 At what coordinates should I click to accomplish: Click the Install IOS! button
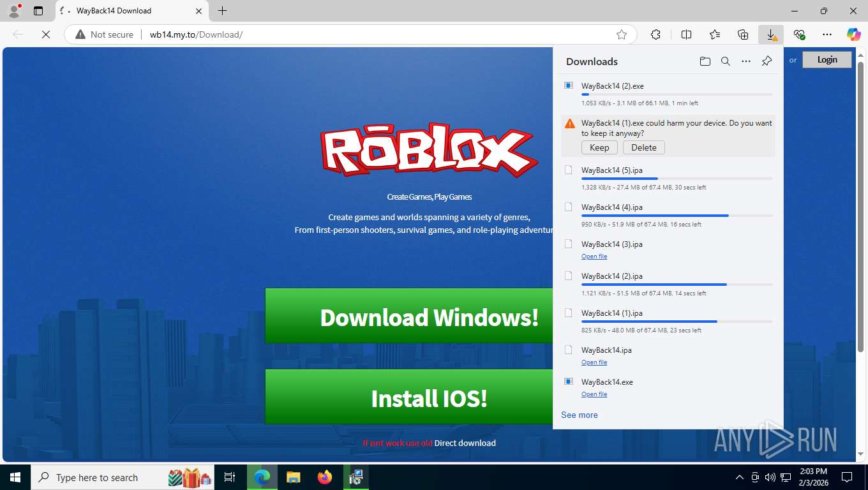(x=409, y=397)
